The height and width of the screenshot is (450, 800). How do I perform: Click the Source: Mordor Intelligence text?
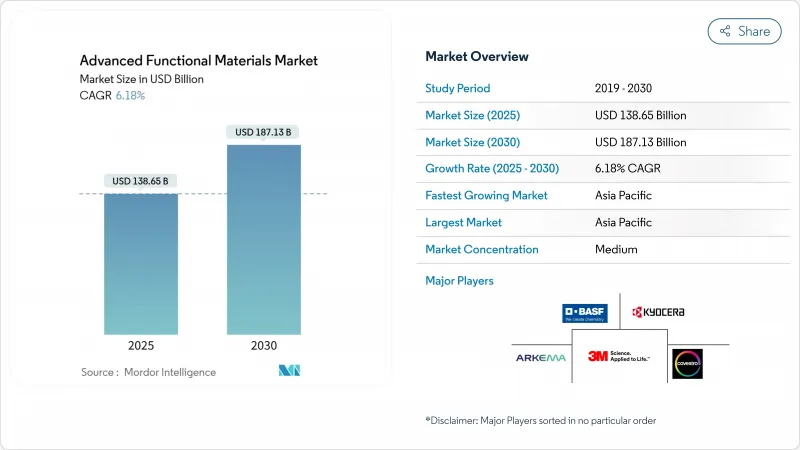pos(148,372)
